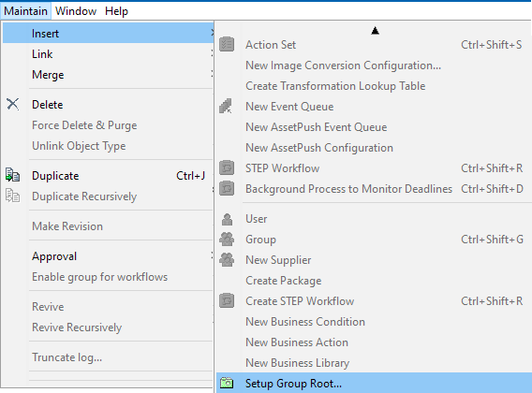Open the Window menu
The height and width of the screenshot is (393, 532).
(76, 11)
